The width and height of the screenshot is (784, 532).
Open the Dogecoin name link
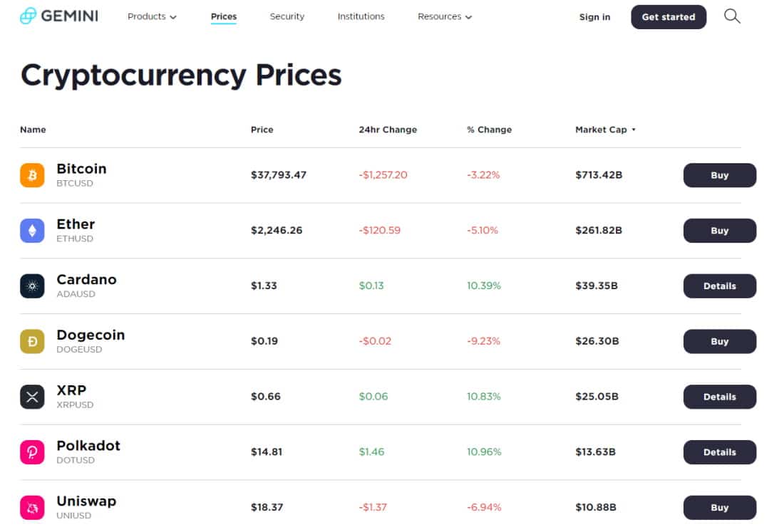[x=91, y=335]
